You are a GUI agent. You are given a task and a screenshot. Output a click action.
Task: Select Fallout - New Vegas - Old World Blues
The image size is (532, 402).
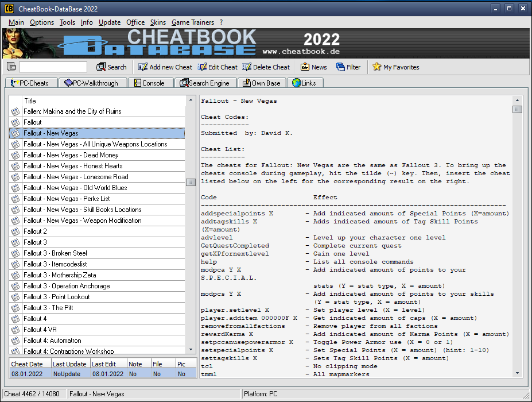[97, 188]
